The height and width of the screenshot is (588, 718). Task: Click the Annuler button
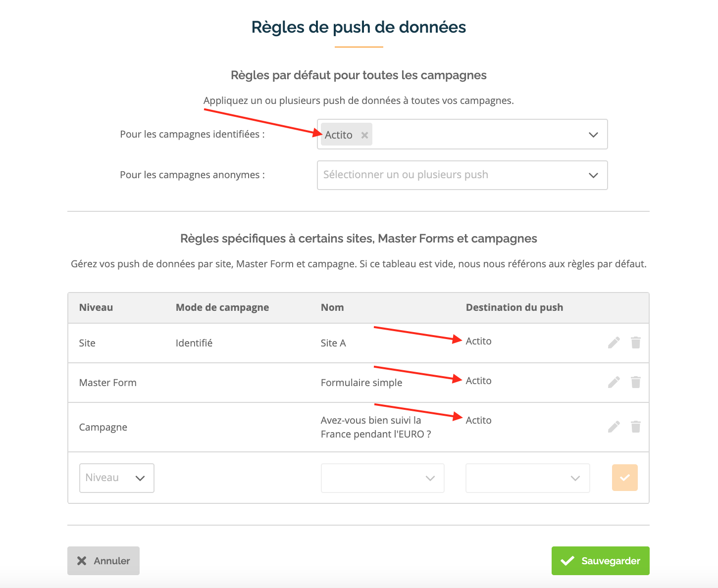point(103,561)
